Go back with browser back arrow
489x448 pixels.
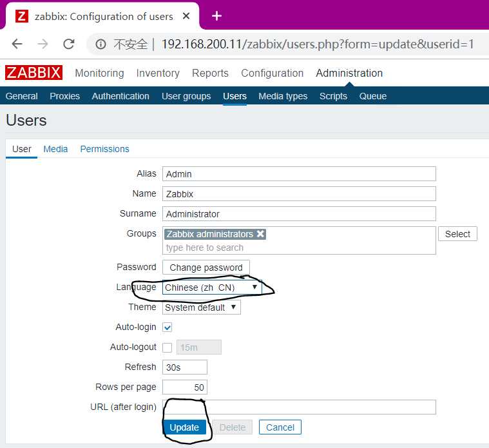(17, 44)
